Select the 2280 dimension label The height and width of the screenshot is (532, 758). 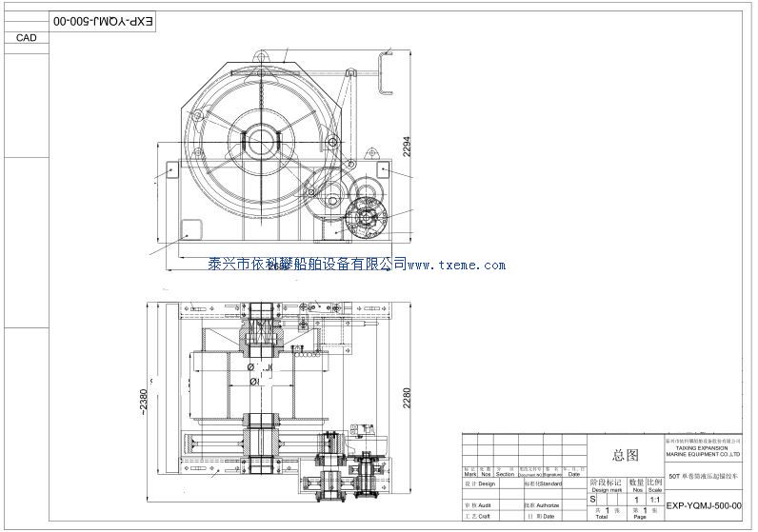[x=407, y=396]
